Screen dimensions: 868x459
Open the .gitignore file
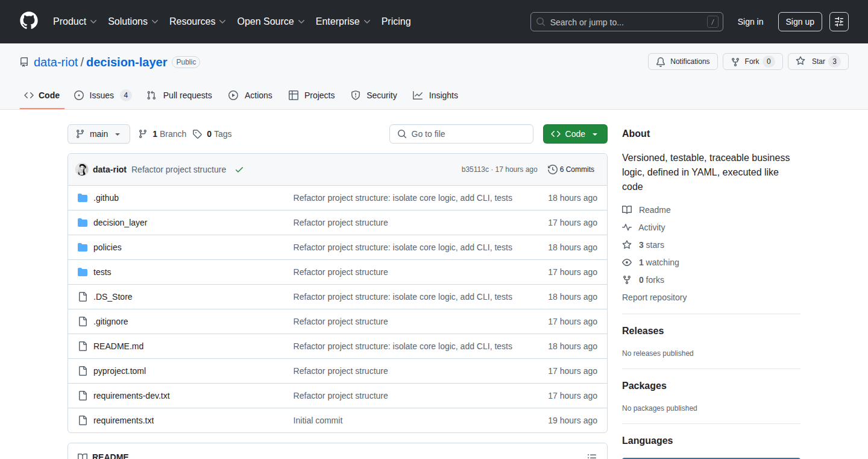pos(111,321)
